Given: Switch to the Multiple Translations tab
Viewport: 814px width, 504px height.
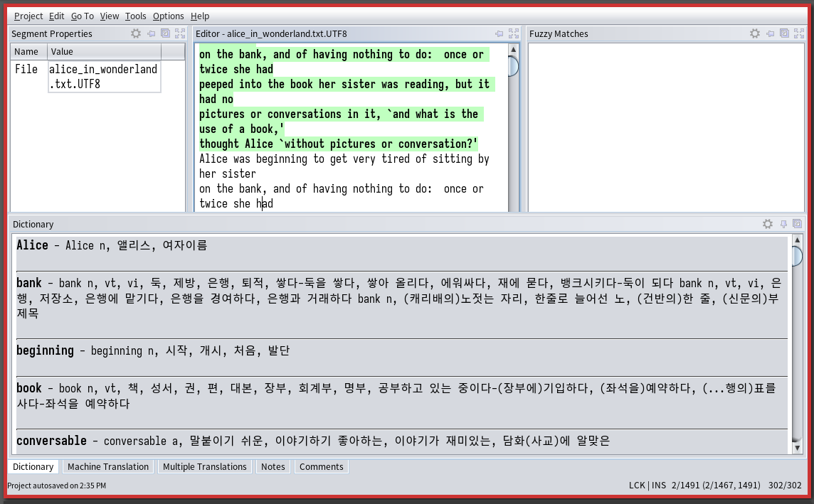Looking at the screenshot, I should pyautogui.click(x=204, y=467).
